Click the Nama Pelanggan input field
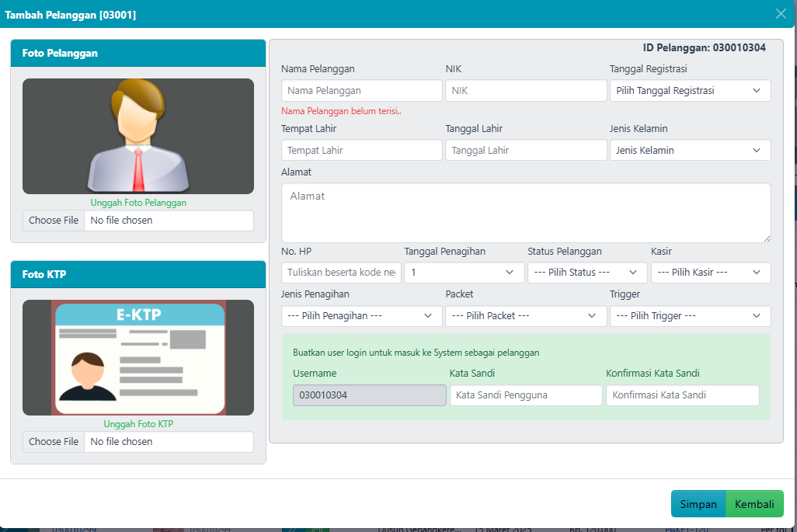This screenshot has width=797, height=532. coord(361,91)
